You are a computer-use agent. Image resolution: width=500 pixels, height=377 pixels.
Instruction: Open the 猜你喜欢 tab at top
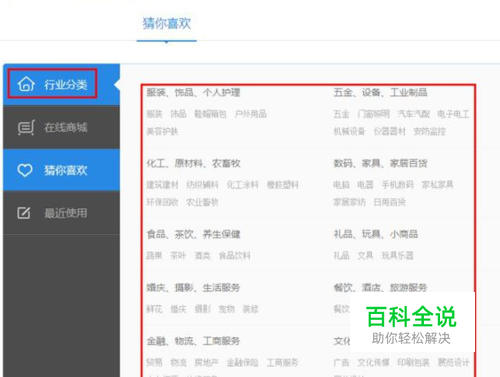pos(167,24)
